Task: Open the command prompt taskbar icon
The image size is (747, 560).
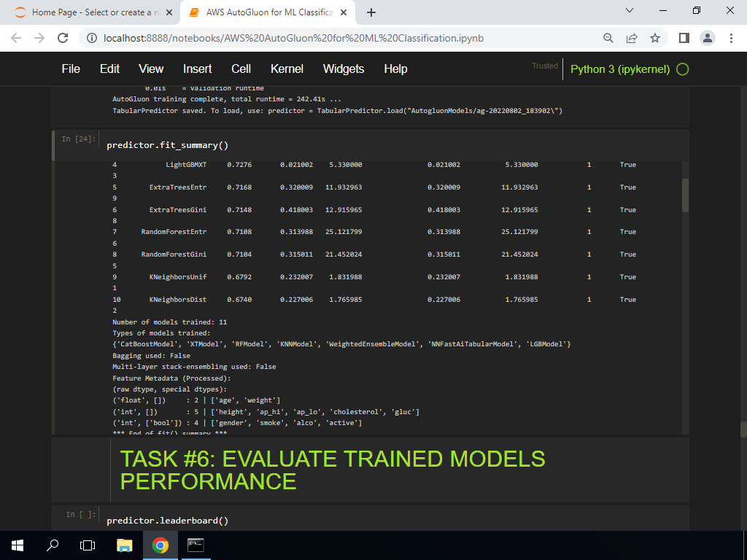Action: pyautogui.click(x=196, y=545)
